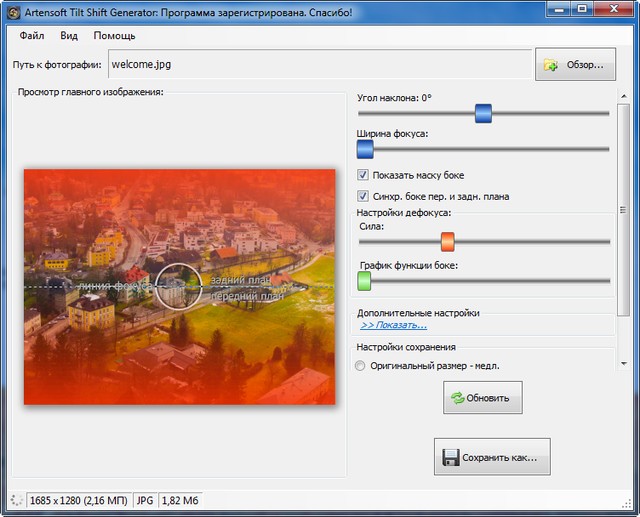Click the Обновить button
This screenshot has height=517, width=640.
tap(482, 397)
